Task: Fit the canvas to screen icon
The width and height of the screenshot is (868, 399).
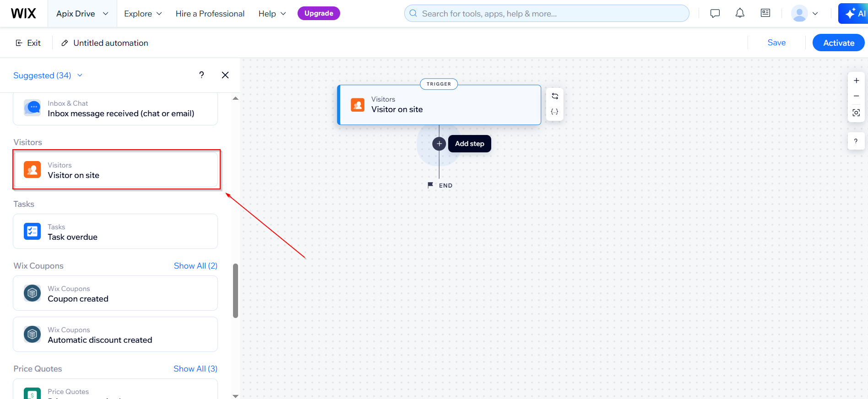Action: (x=856, y=113)
